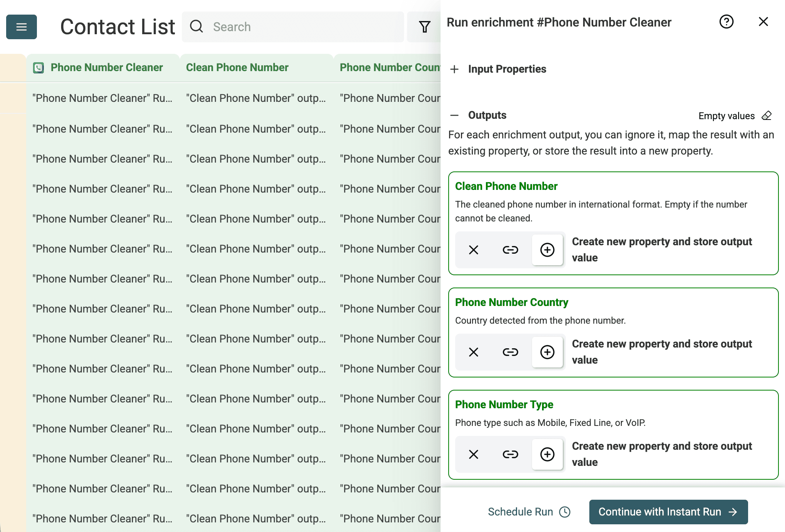Click the phone icon in Phone Number Cleaner header
This screenshot has height=532, width=785.
coord(39,67)
